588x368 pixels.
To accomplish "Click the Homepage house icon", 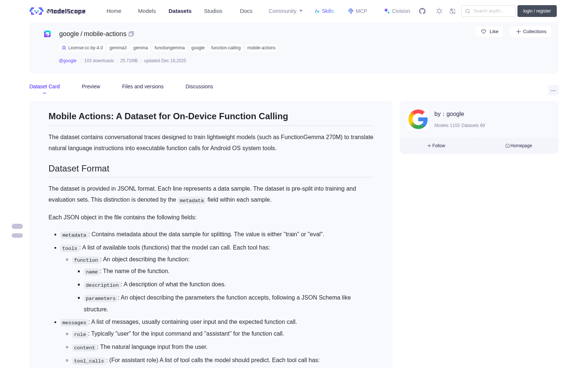I will pyautogui.click(x=508, y=146).
